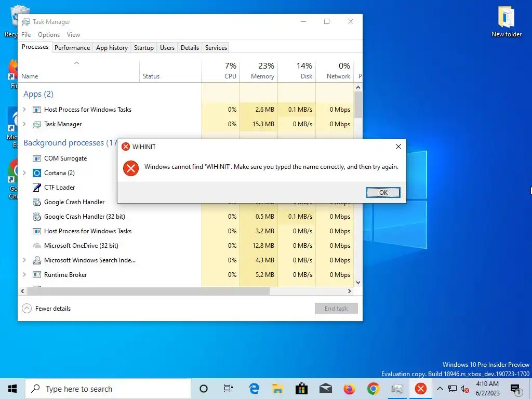Open Task View from the taskbar

[229, 389]
